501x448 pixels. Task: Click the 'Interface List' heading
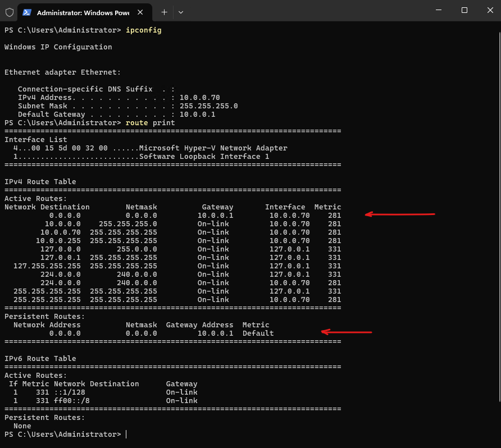coord(36,140)
